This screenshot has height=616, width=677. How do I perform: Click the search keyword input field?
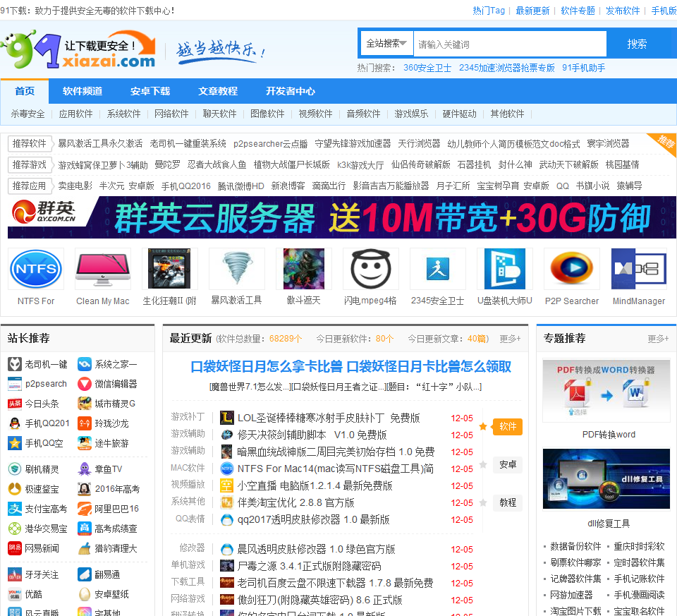(x=510, y=44)
